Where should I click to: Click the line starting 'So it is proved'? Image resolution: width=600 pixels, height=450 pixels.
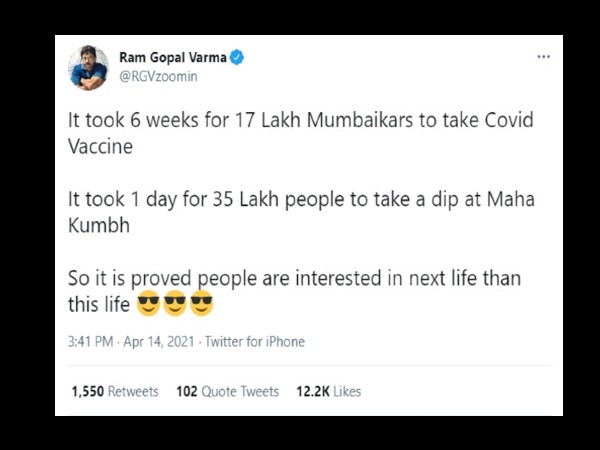point(295,278)
